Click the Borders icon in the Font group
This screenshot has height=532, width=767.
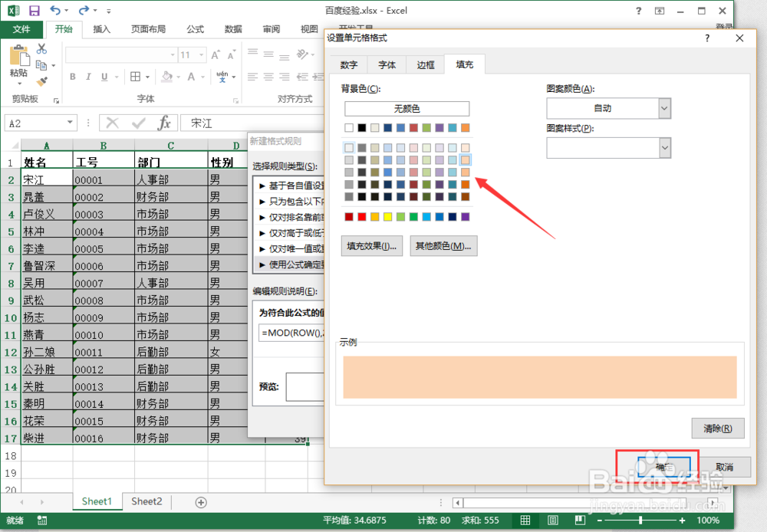click(137, 76)
